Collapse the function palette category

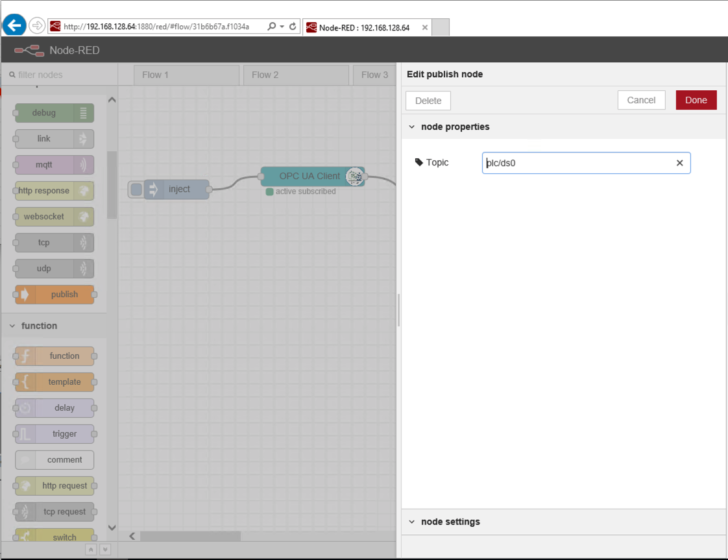click(x=12, y=326)
